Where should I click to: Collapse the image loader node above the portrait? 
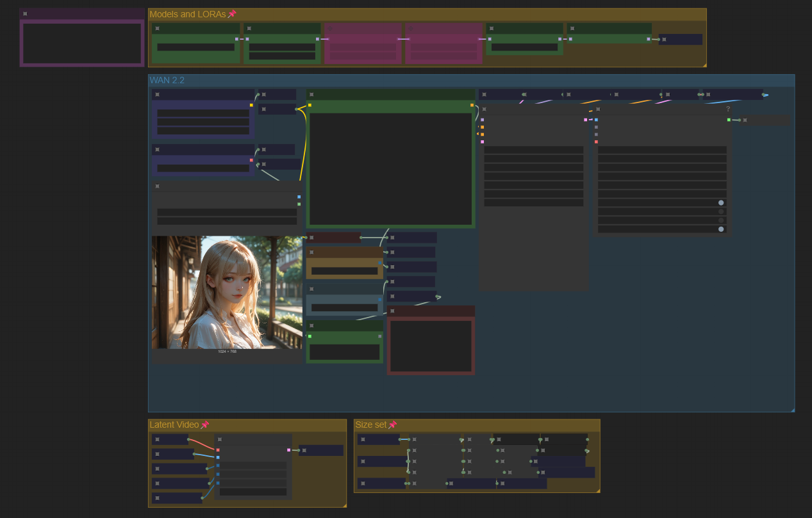[x=157, y=186]
